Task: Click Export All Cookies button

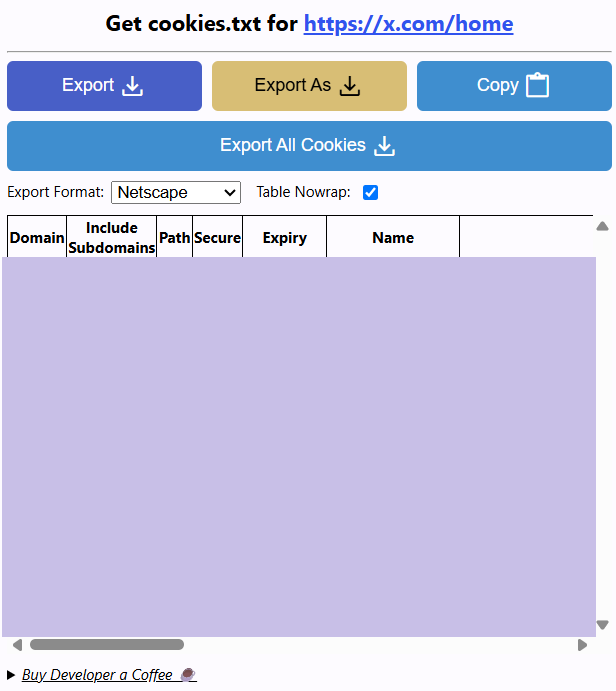Action: [x=309, y=146]
